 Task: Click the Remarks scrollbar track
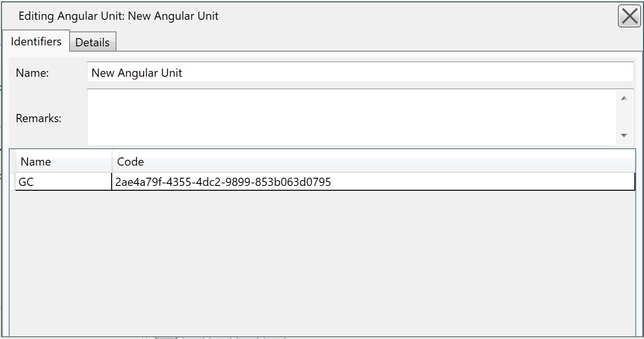pos(624,116)
